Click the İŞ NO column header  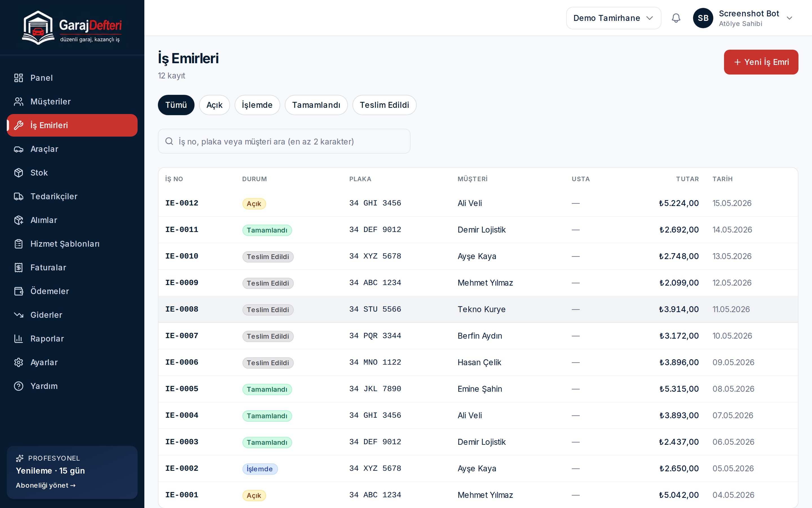point(174,179)
